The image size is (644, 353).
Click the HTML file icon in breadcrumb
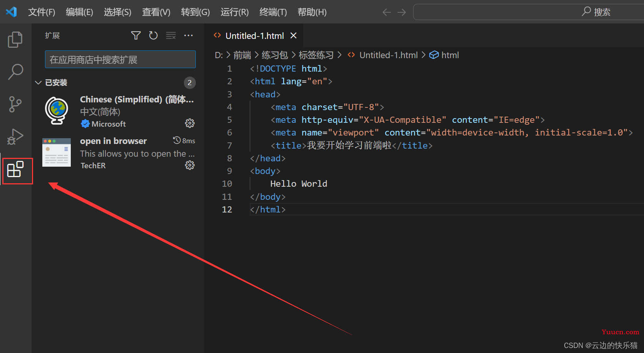tap(351, 55)
